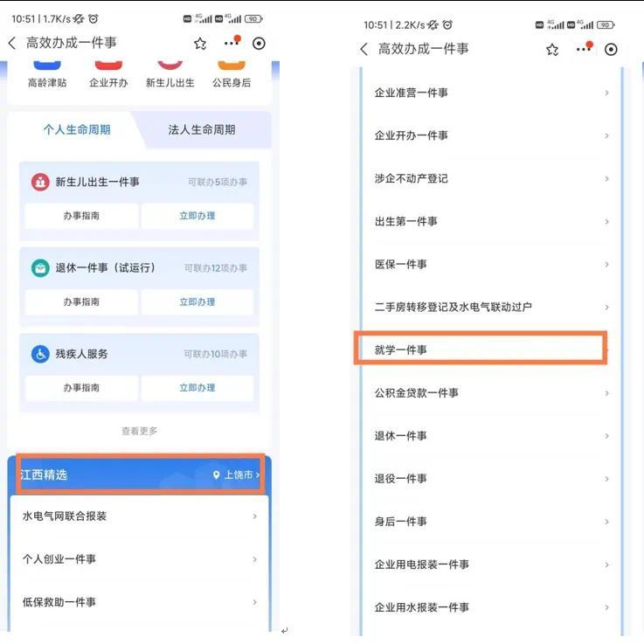This screenshot has height=644, width=644.
Task: Open 企业开办一件事 list item
Action: point(492,135)
